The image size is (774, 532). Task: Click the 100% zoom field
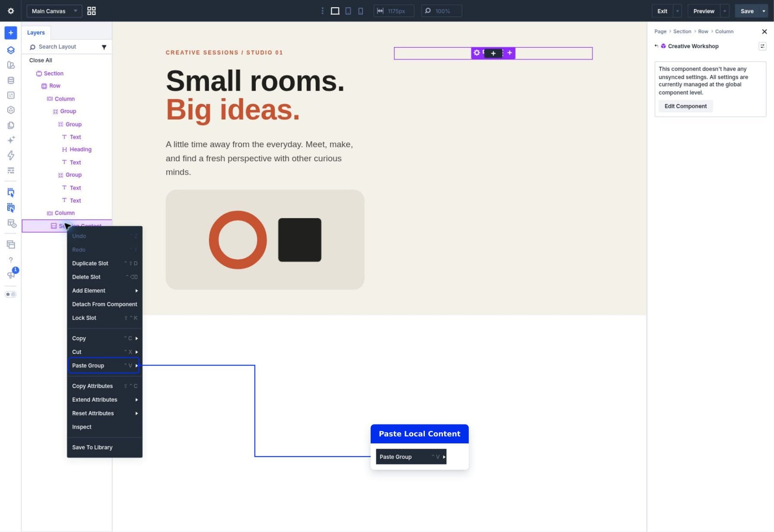[442, 11]
